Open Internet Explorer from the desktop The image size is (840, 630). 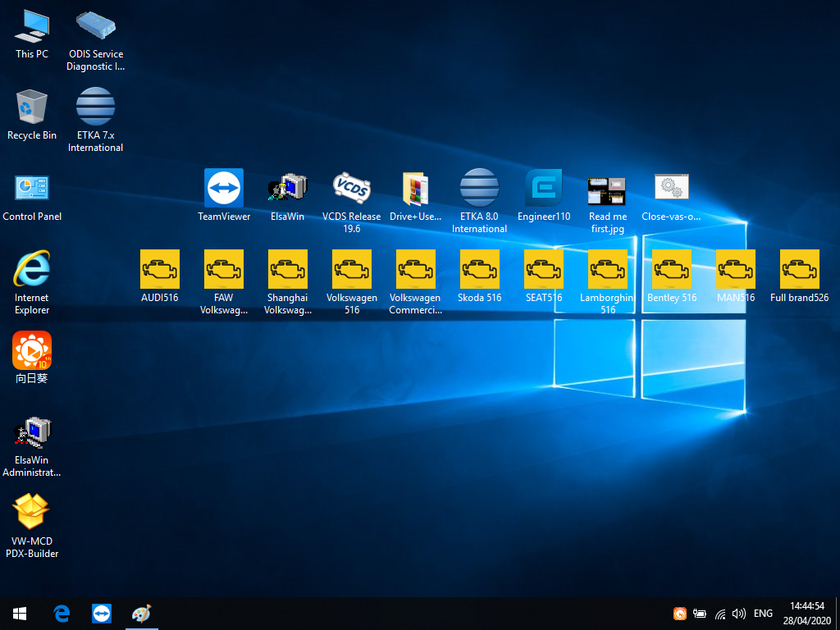[31, 271]
